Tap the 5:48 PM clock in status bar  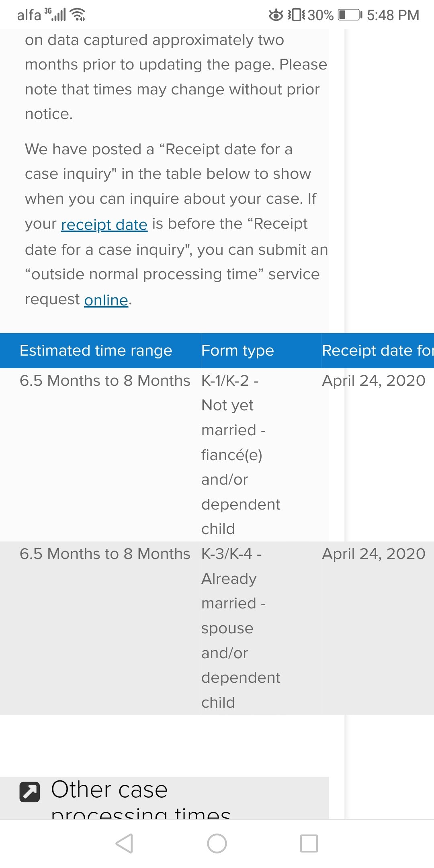coord(393,15)
